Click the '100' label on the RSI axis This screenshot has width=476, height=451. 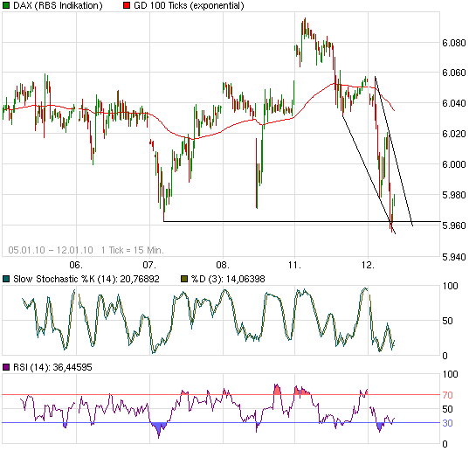(450, 374)
